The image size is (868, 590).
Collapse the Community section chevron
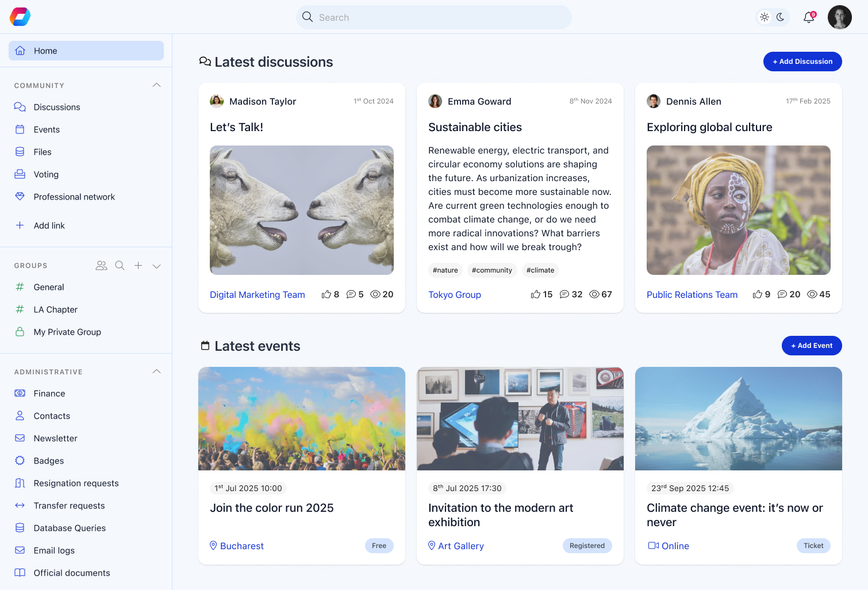coord(156,85)
